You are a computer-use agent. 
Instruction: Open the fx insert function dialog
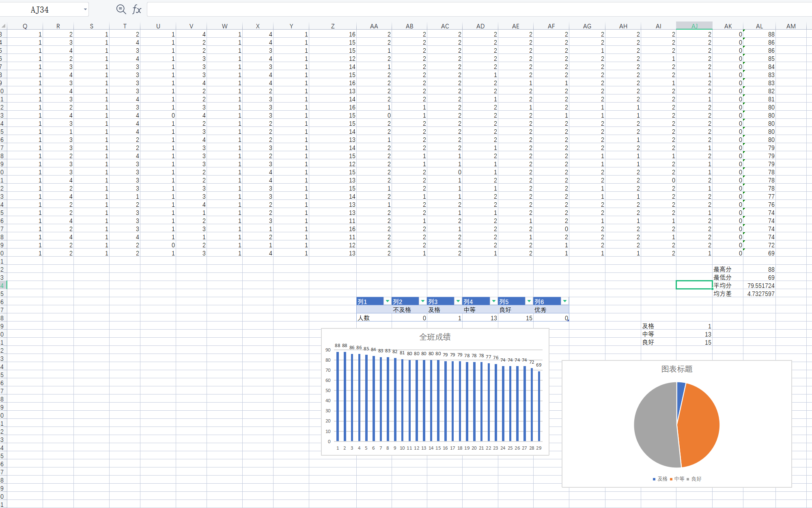(137, 9)
